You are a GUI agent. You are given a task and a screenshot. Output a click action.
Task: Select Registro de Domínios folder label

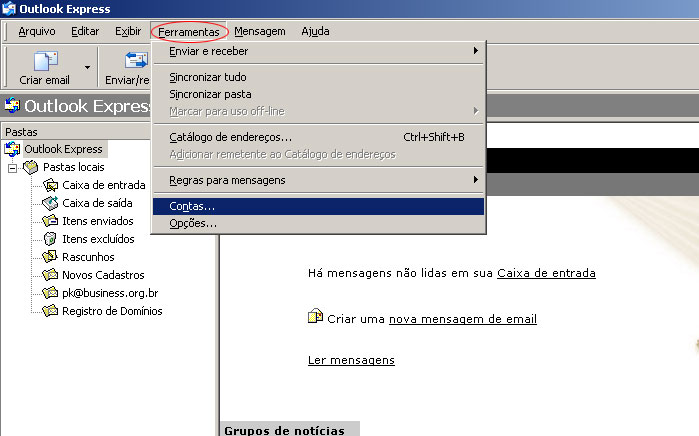(112, 311)
